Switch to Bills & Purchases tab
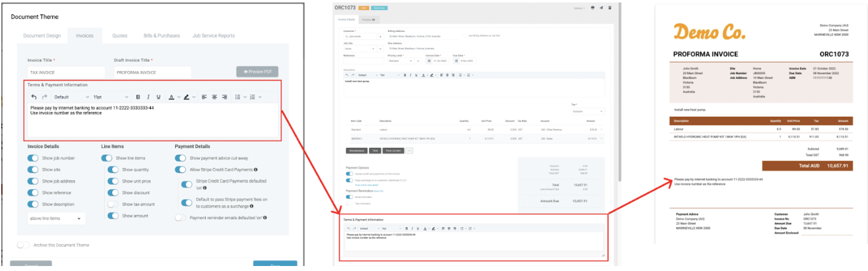Viewport: 868px width, 271px height. [160, 36]
